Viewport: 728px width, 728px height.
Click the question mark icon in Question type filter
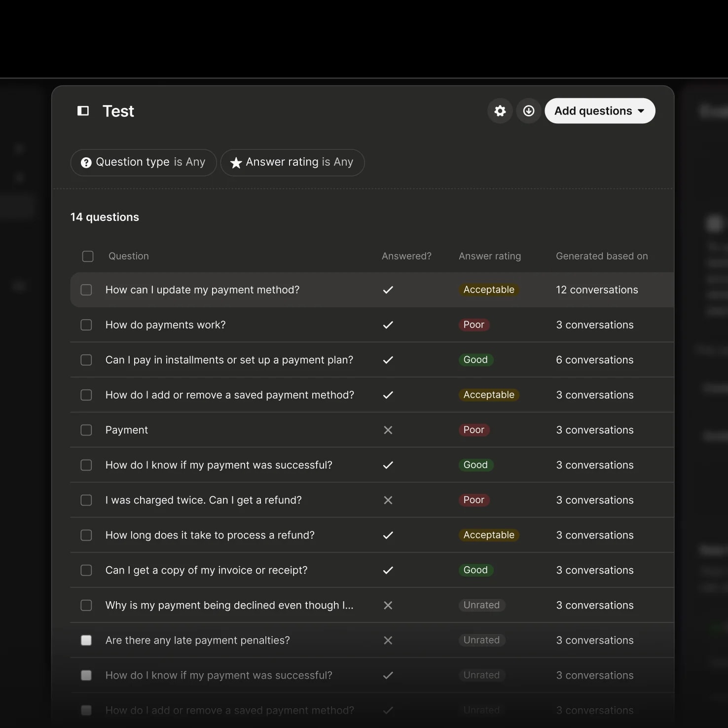point(86,162)
